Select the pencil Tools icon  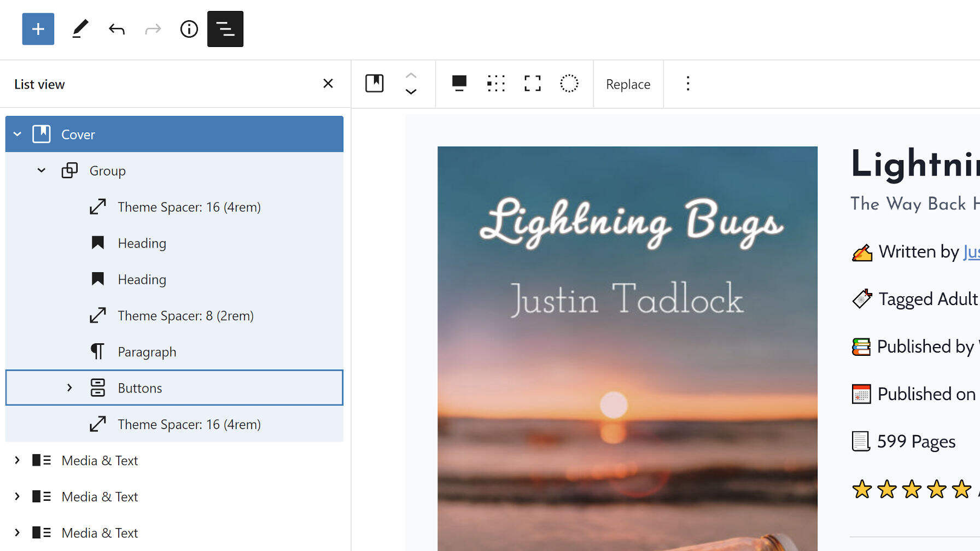80,29
